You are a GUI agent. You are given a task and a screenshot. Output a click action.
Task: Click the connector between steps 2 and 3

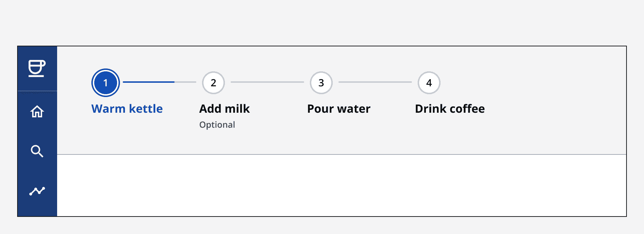click(268, 82)
